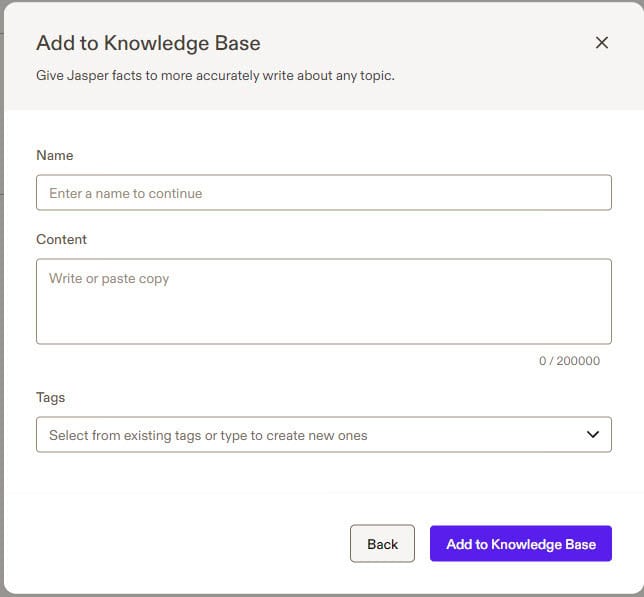Expand the Tags chevron arrow

(x=593, y=434)
